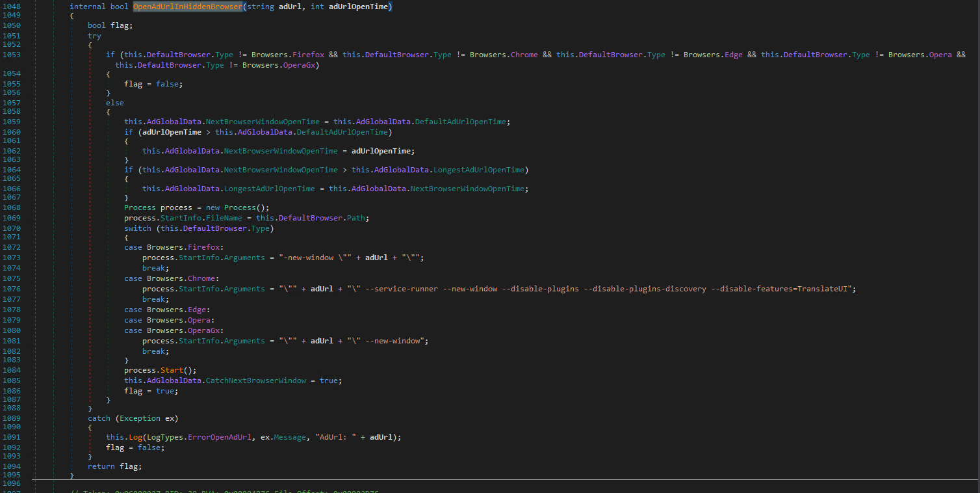Click adUrlOpenTime parameter in method signature
The height and width of the screenshot is (493, 980).
point(358,7)
